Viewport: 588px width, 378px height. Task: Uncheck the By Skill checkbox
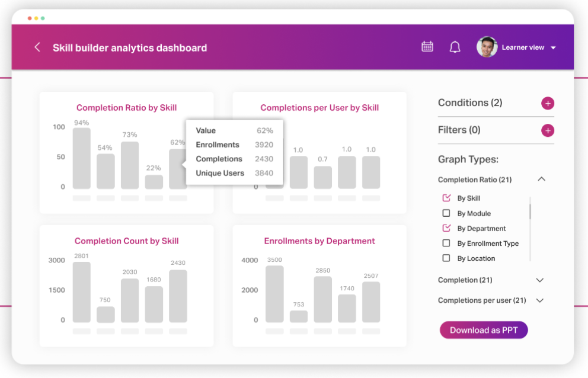pos(447,198)
